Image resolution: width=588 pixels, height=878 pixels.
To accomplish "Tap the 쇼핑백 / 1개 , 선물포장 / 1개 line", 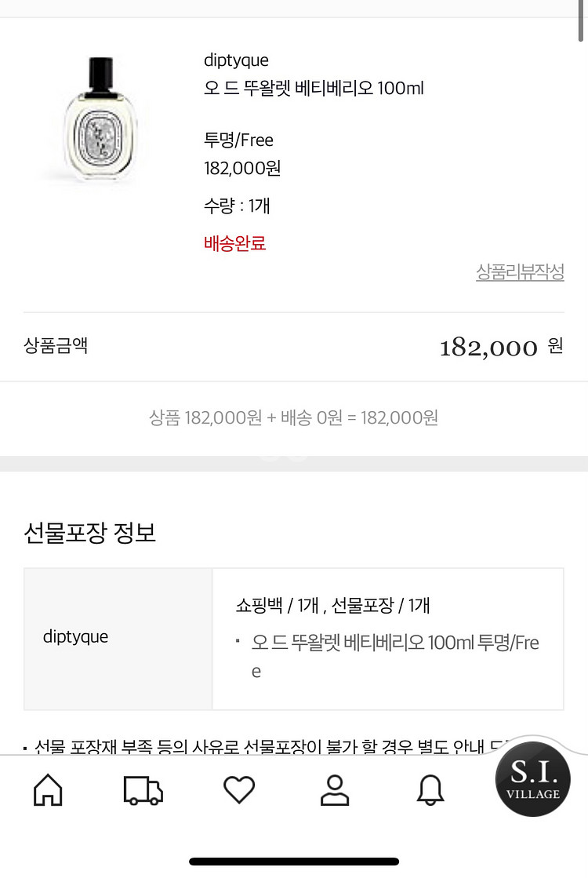I will point(332,606).
